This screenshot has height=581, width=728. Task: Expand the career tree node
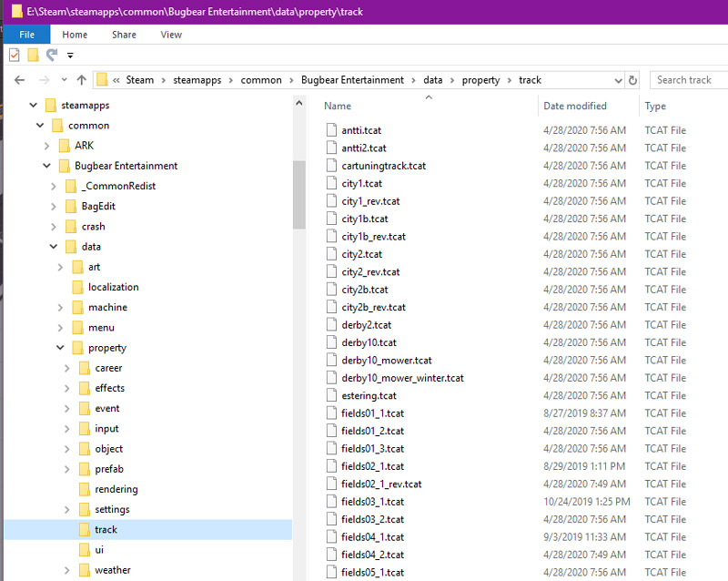coord(66,368)
